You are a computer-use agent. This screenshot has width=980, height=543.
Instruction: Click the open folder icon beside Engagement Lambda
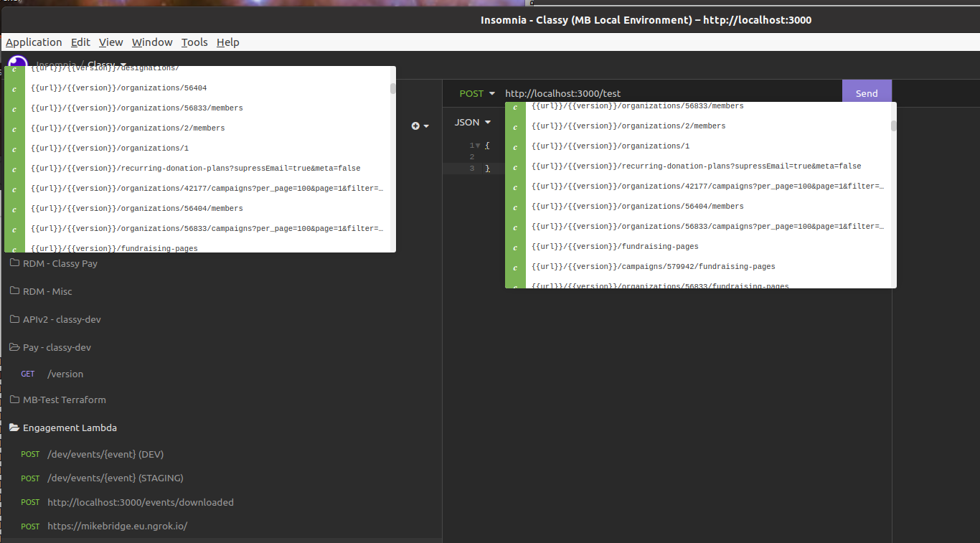[x=14, y=428]
